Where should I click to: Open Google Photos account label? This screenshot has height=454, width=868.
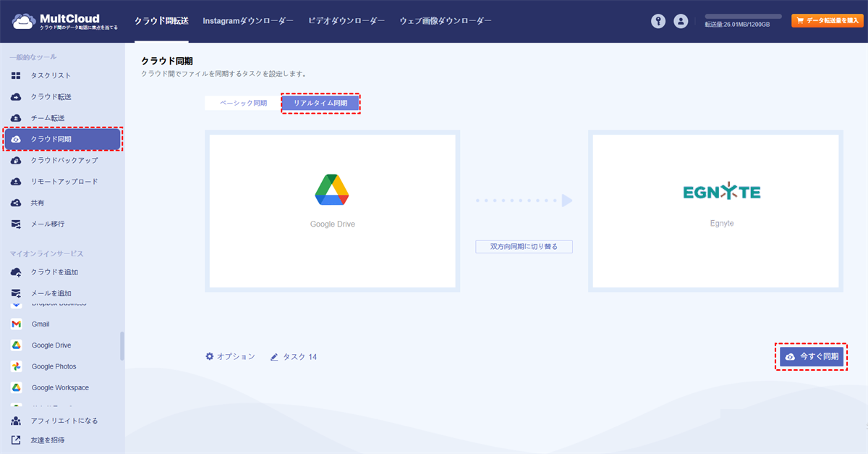point(54,367)
